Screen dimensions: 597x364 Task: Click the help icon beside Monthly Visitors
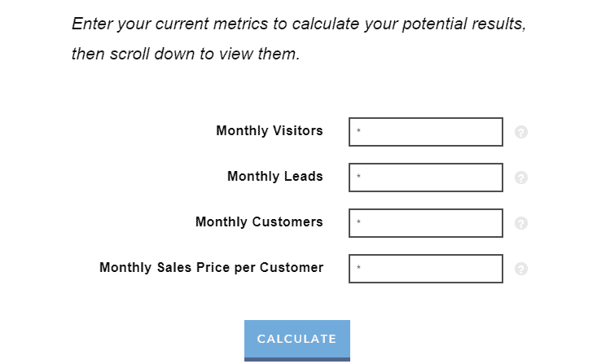521,132
